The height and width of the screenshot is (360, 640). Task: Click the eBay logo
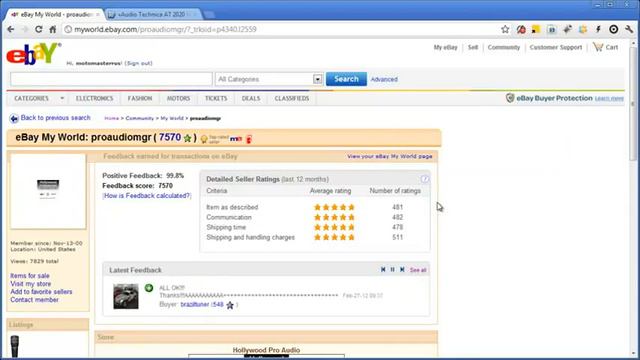tap(33, 53)
